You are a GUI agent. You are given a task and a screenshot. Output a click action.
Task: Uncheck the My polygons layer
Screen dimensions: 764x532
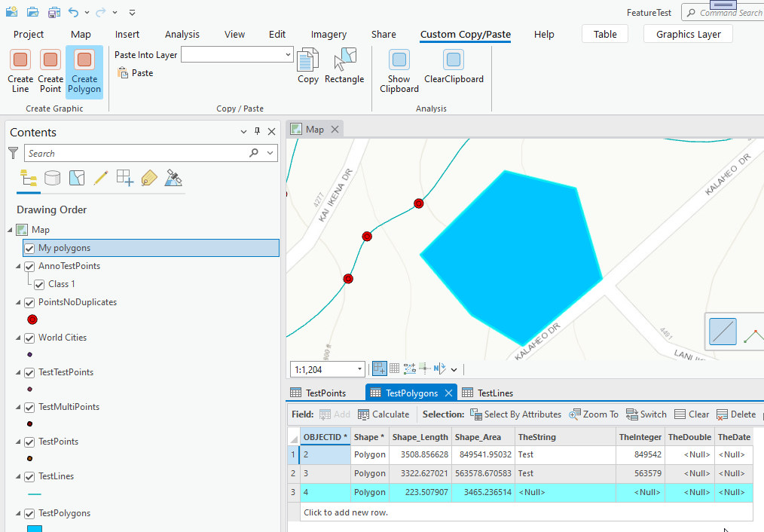click(x=29, y=248)
